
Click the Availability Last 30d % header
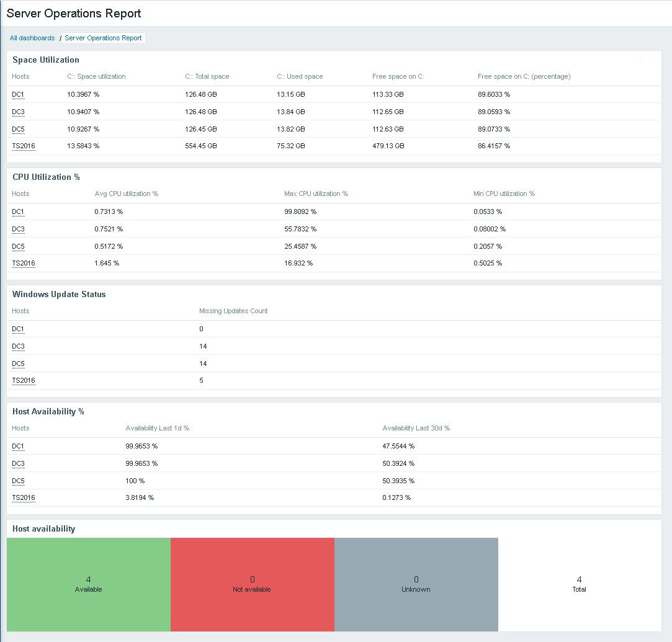(x=416, y=428)
